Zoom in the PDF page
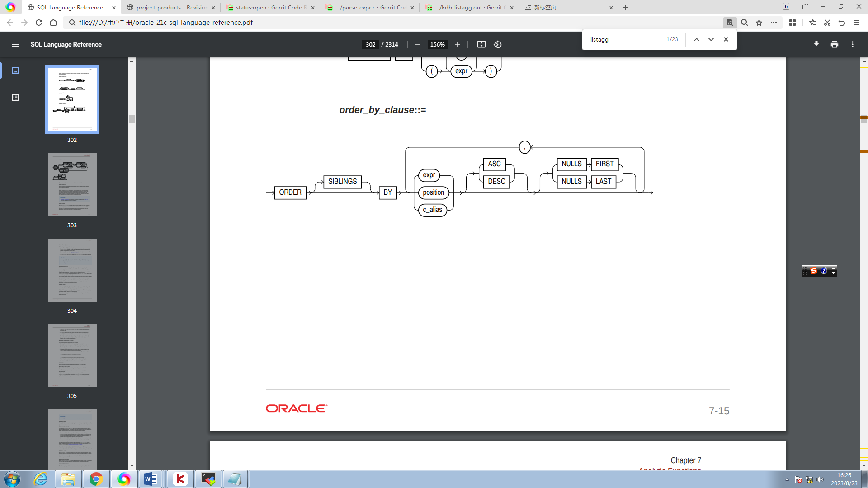Screen dimensions: 868x488 (x=457, y=44)
